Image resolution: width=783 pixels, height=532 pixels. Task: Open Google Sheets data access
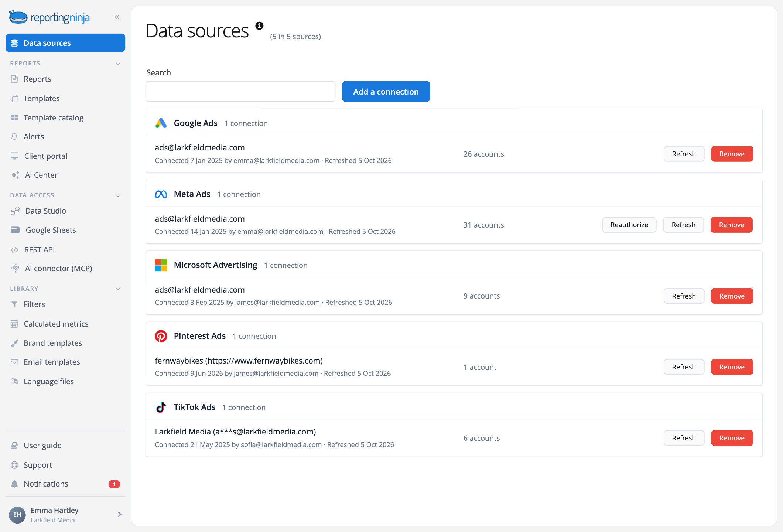pos(51,230)
